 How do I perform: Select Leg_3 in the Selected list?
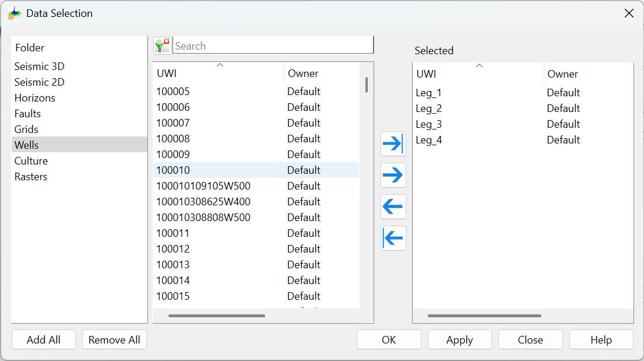[429, 124]
